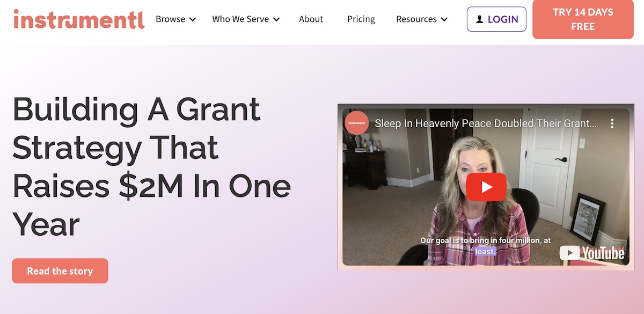Click the person icon in LOGIN button
Image resolution: width=644 pixels, height=314 pixels.
(480, 19)
